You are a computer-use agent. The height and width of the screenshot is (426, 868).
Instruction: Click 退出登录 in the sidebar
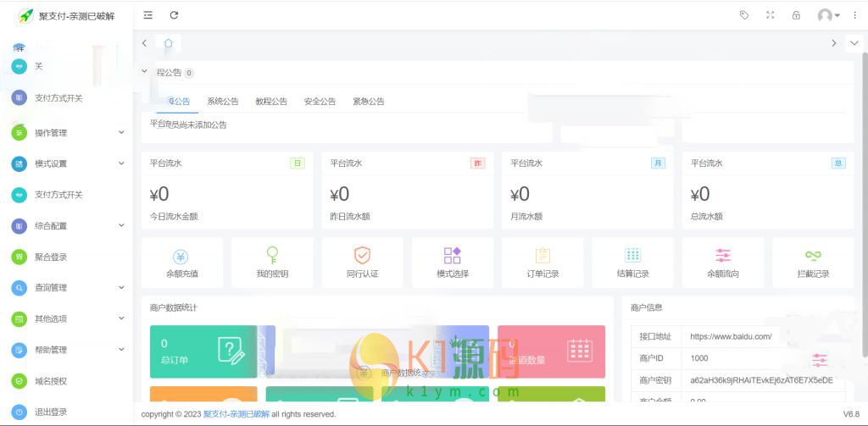click(x=51, y=412)
